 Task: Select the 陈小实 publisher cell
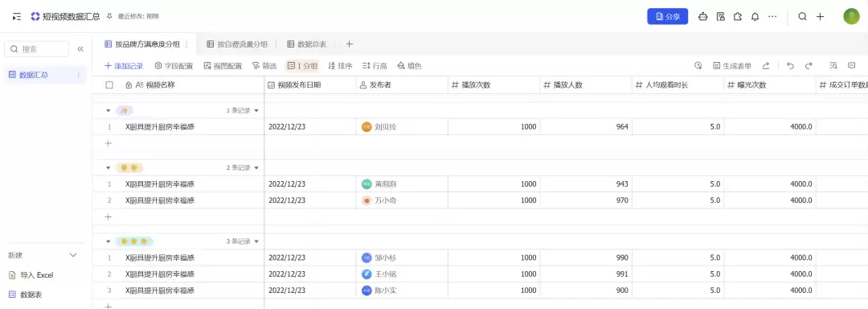[403, 290]
